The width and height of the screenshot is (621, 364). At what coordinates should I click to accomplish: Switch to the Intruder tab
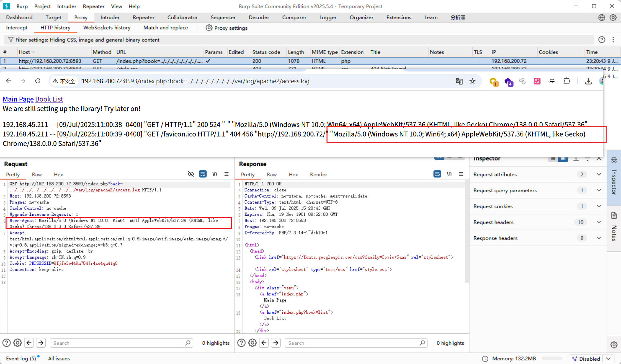[110, 18]
